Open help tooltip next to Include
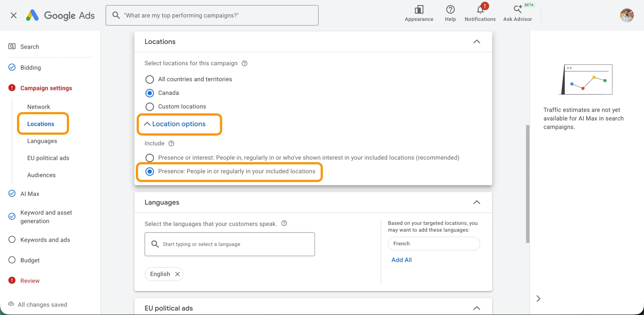 pyautogui.click(x=171, y=143)
